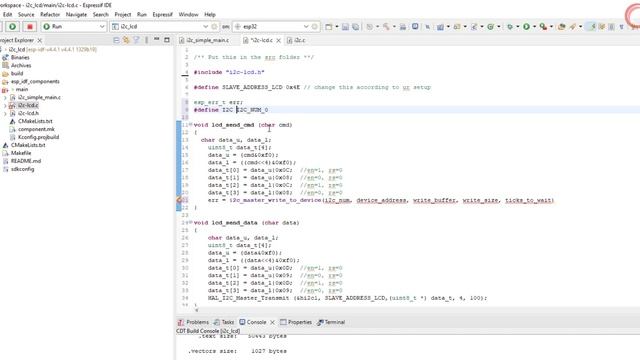Click Collapse All in Project Explorer
The height and width of the screenshot is (360, 640).
pyautogui.click(x=116, y=40)
